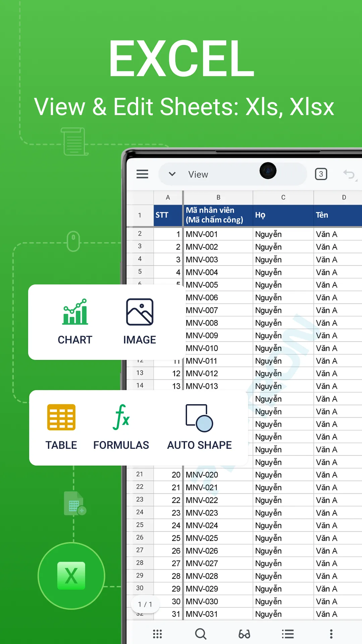
Task: Click 'Nguyễn' in the MNV-027 row
Action: click(283, 563)
